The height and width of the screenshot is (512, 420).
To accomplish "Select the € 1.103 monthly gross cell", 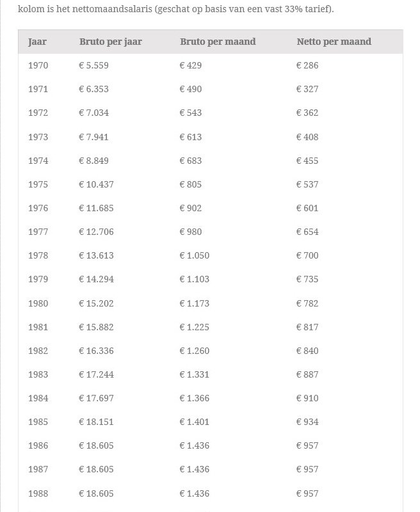I will point(195,279).
